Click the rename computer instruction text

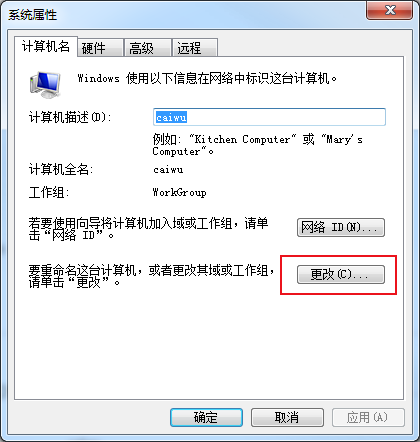pyautogui.click(x=152, y=276)
